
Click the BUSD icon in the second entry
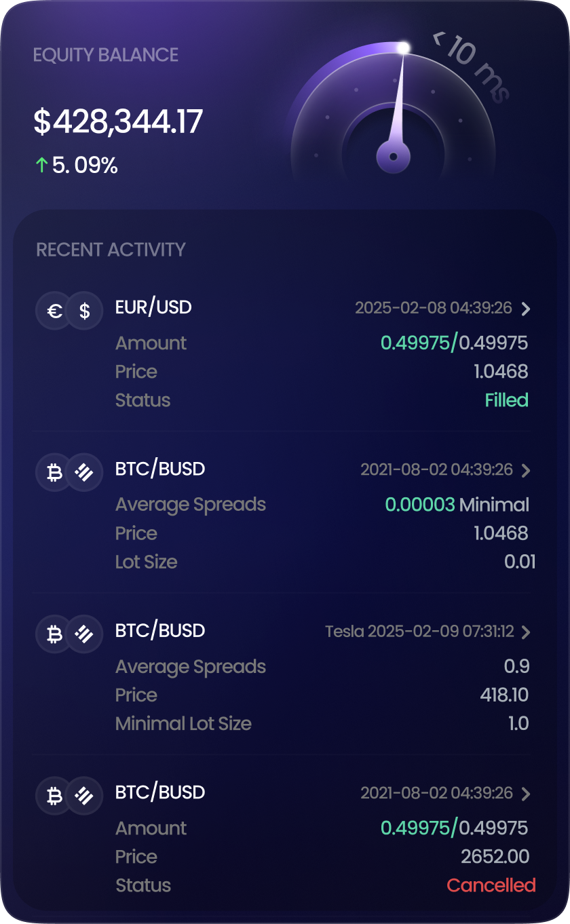85,473
